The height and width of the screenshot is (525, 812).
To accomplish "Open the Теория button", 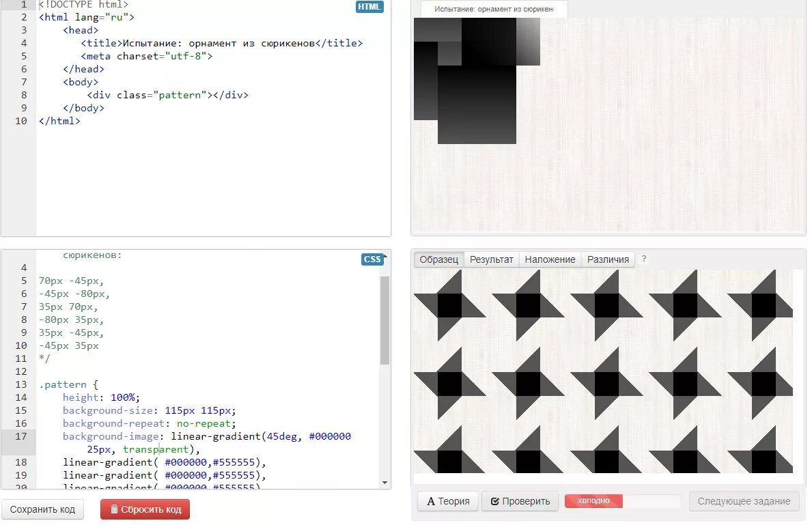I will 448,501.
